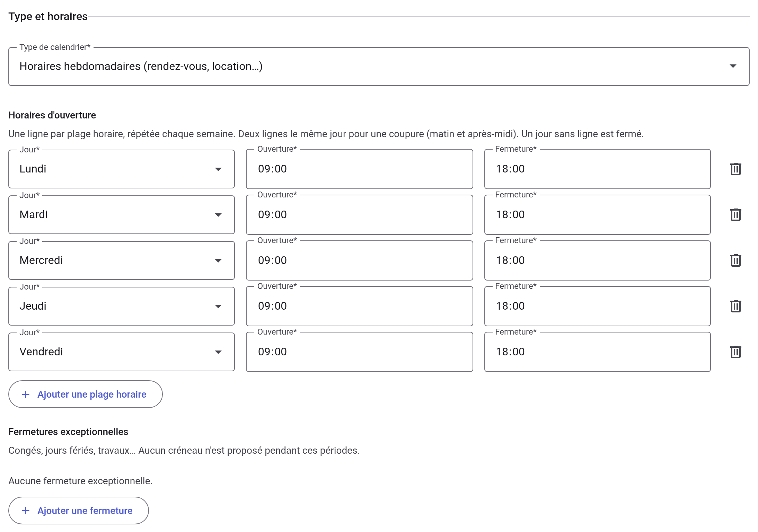
Task: Edit the Vendredi Ouverture time field
Action: [x=359, y=352]
